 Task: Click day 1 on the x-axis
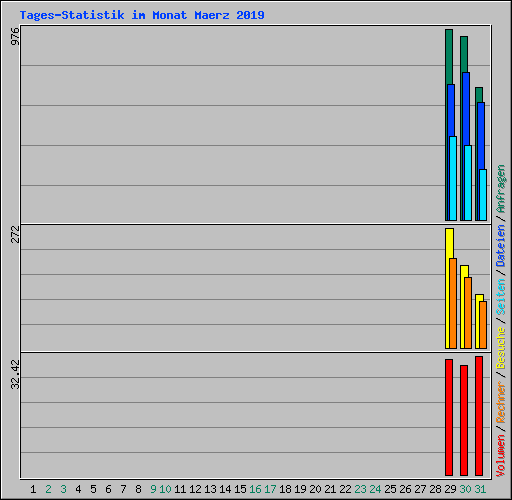[x=33, y=489]
